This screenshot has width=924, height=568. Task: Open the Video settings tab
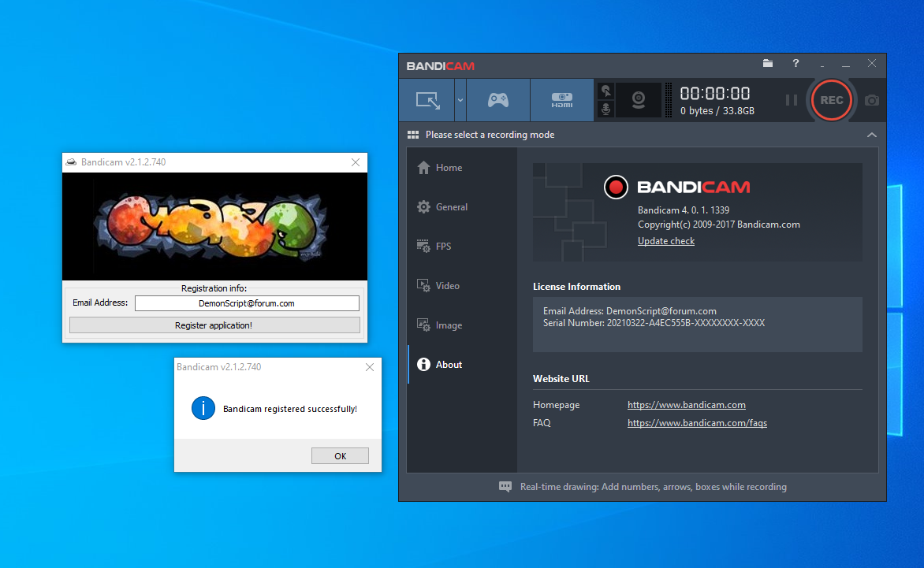(447, 286)
